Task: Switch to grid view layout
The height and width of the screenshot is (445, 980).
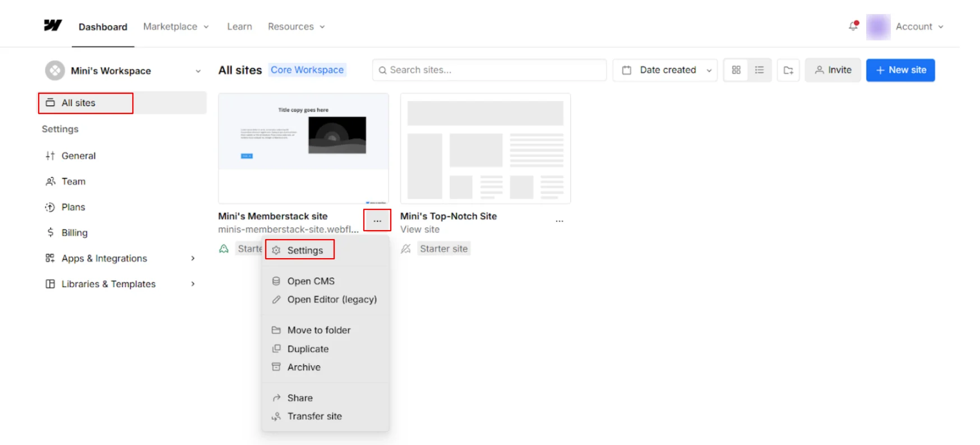Action: pyautogui.click(x=736, y=70)
